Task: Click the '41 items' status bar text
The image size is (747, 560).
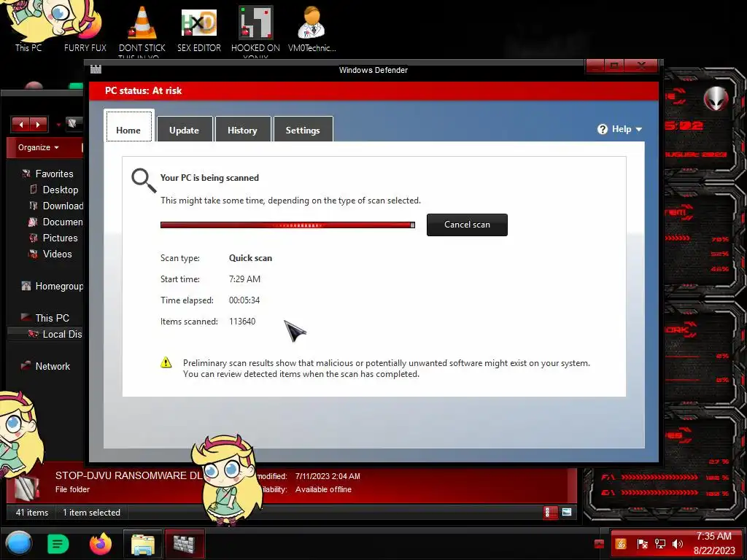Action: tap(32, 513)
